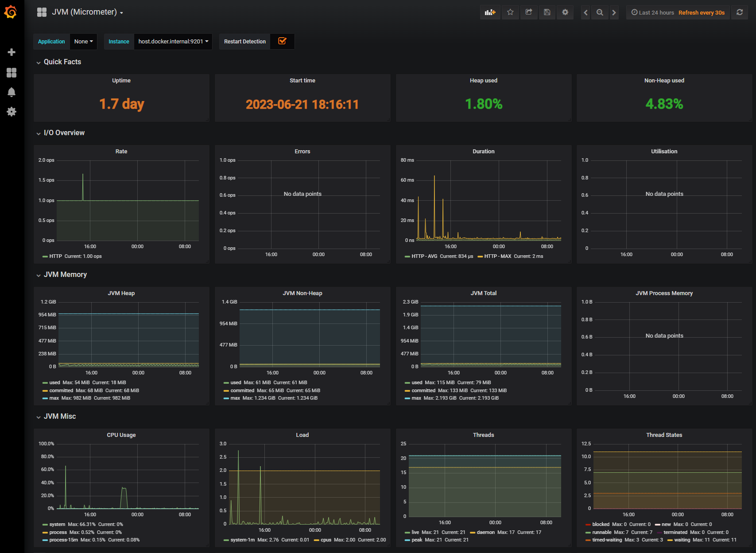Open the JVM (Micrometer) dashboard picker
The height and width of the screenshot is (553, 756).
[88, 12]
